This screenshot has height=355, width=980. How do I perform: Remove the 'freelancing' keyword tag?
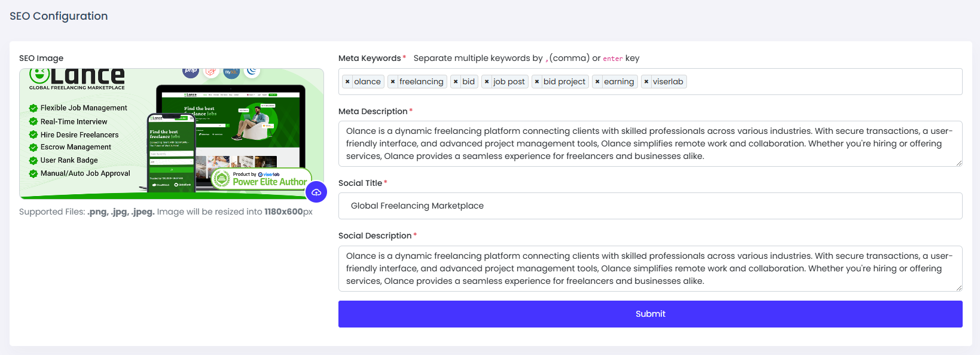pos(393,82)
